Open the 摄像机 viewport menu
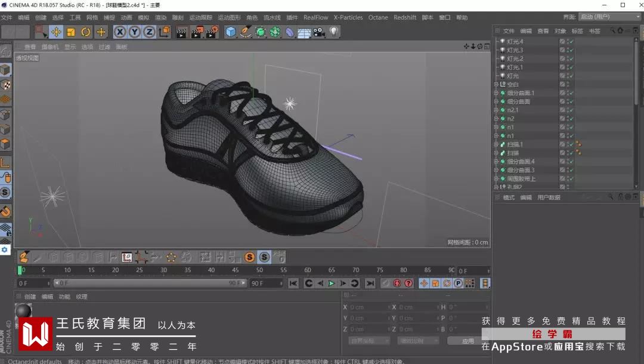This screenshot has height=364, width=644. pyautogui.click(x=50, y=47)
